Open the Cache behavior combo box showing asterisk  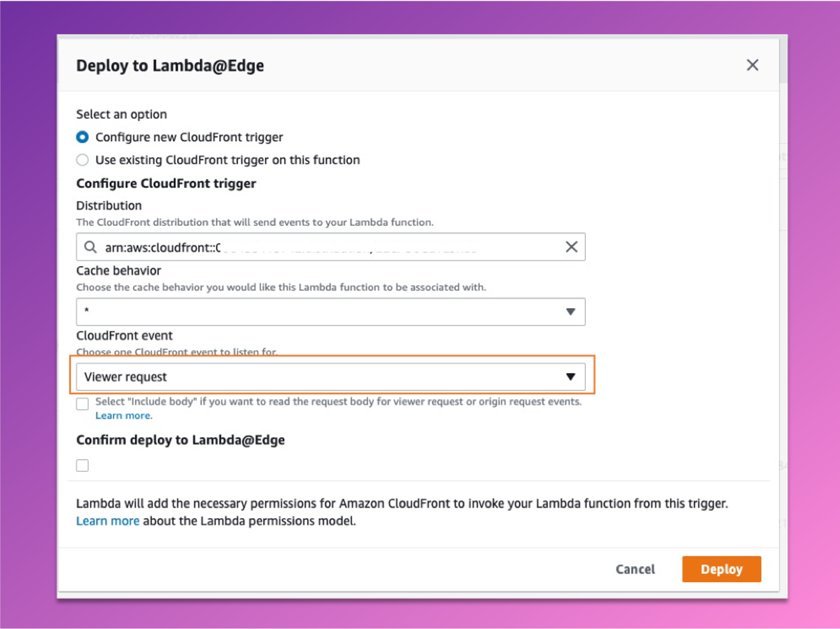click(331, 311)
